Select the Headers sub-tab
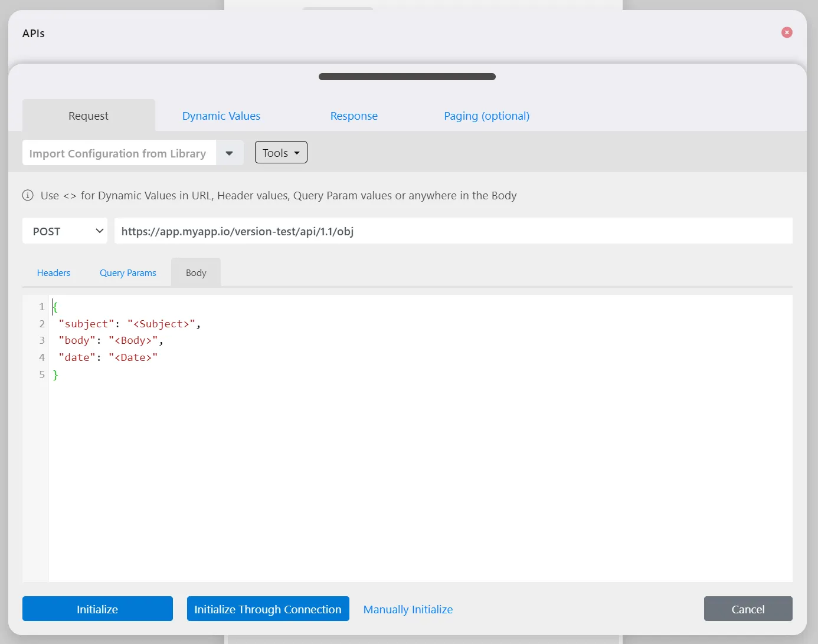This screenshot has width=818, height=644. (x=54, y=272)
